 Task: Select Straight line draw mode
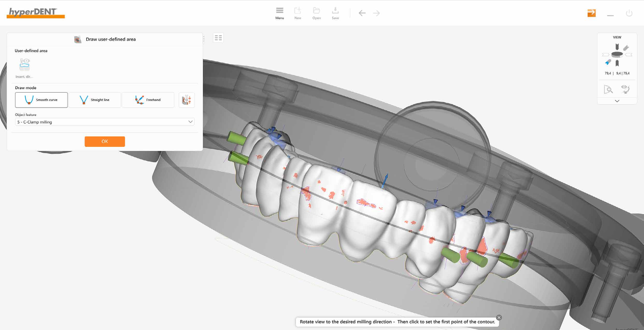point(95,100)
